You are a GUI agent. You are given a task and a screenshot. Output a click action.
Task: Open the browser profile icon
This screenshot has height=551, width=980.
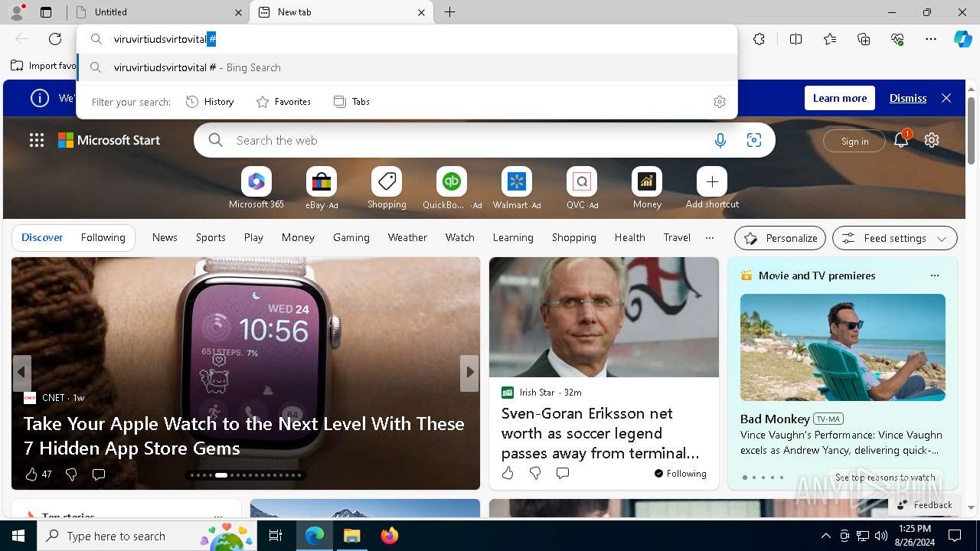click(x=17, y=12)
